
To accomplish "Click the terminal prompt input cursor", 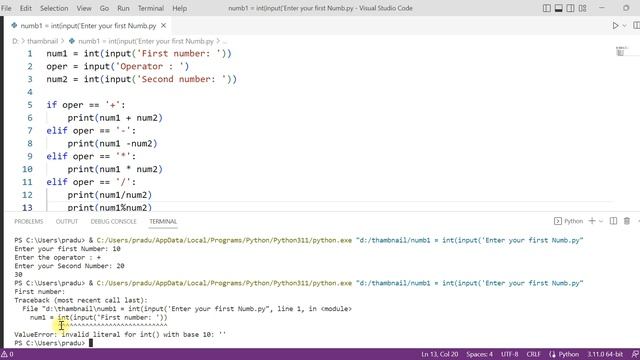I will [x=91, y=343].
